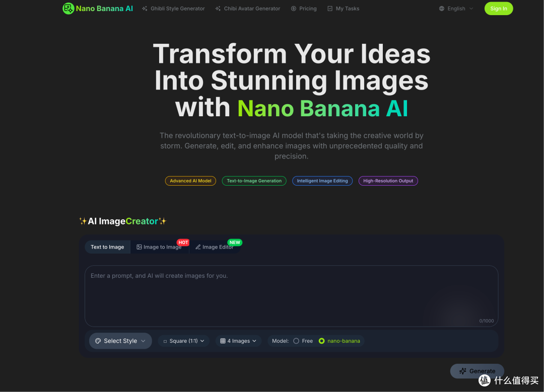Screen dimensions: 544x392
Task: Click the HOT badge on Image to Image
Action: pos(183,243)
